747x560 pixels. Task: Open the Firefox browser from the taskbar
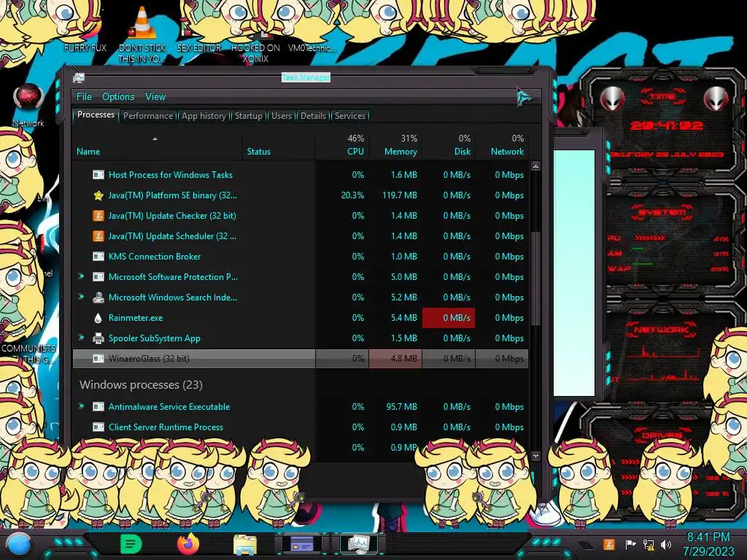coord(187,544)
